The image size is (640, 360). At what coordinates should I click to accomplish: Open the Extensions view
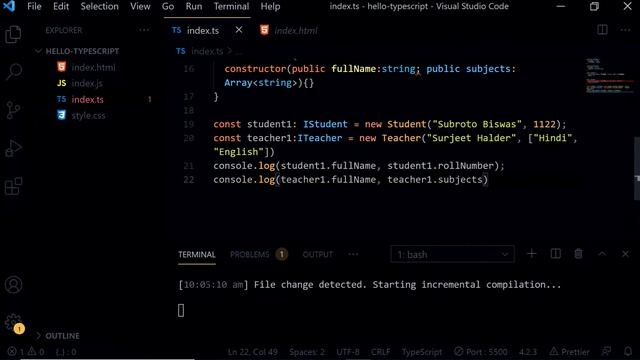click(13, 186)
